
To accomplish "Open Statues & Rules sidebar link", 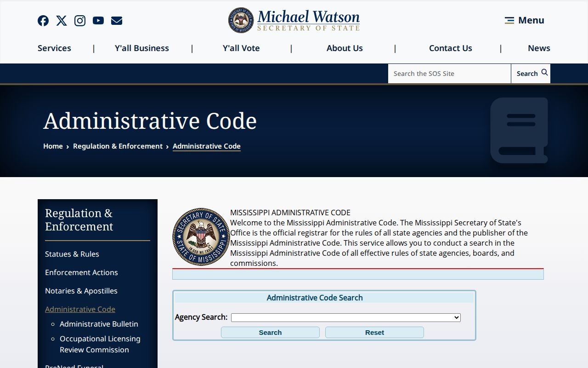I will (x=72, y=254).
